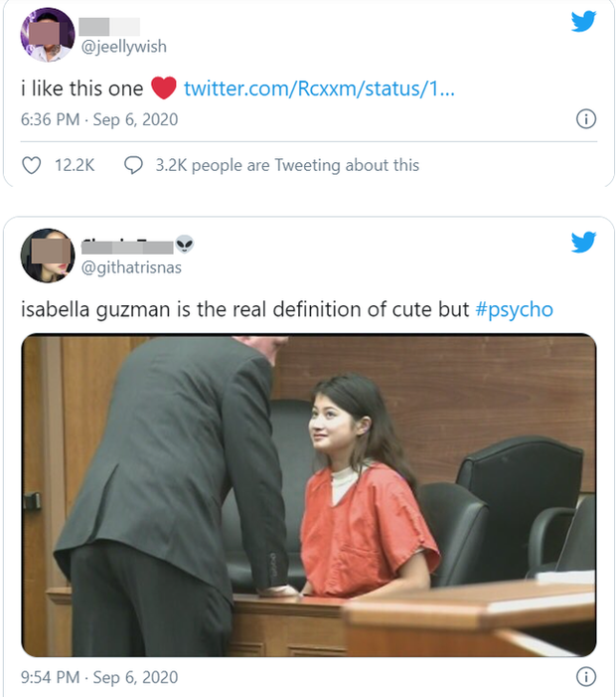616x697 pixels.
Task: Click the 6:36 PM · Sep 6, 2020 timestamp
Action: pos(99,119)
